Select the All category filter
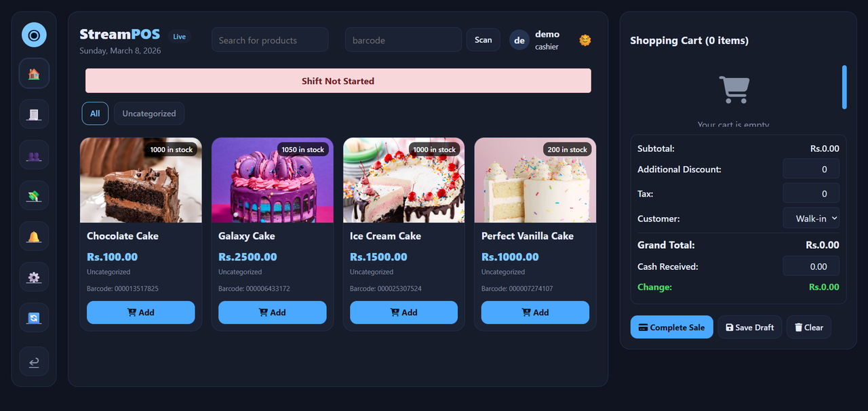This screenshot has width=868, height=411. click(x=95, y=113)
